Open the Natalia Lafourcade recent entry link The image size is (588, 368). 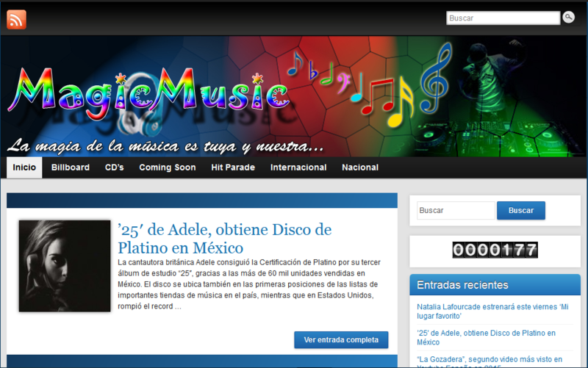tap(492, 311)
